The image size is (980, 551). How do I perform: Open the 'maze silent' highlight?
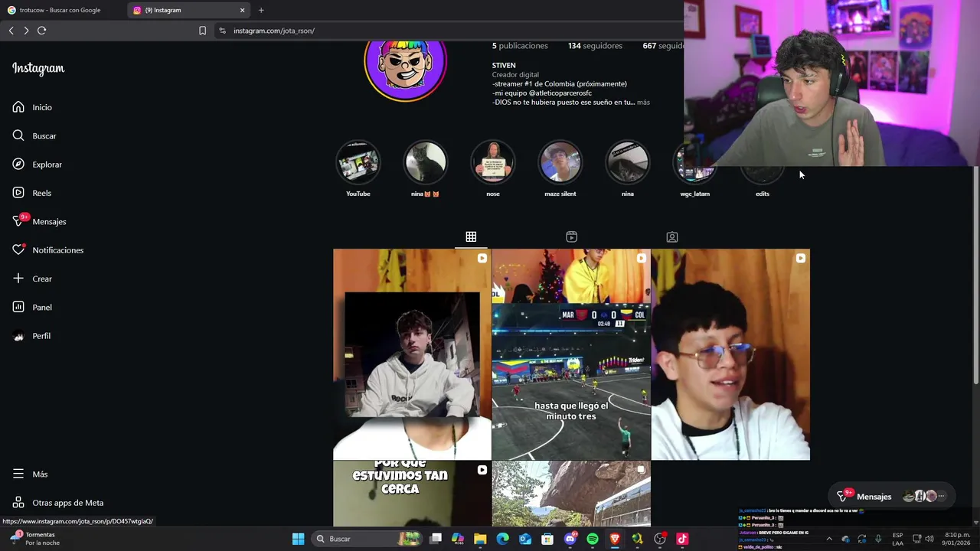pyautogui.click(x=560, y=162)
